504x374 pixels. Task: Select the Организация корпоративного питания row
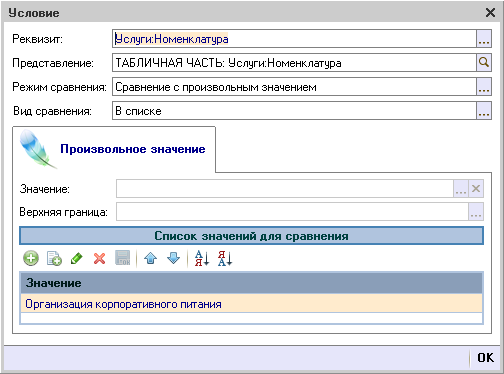click(252, 304)
